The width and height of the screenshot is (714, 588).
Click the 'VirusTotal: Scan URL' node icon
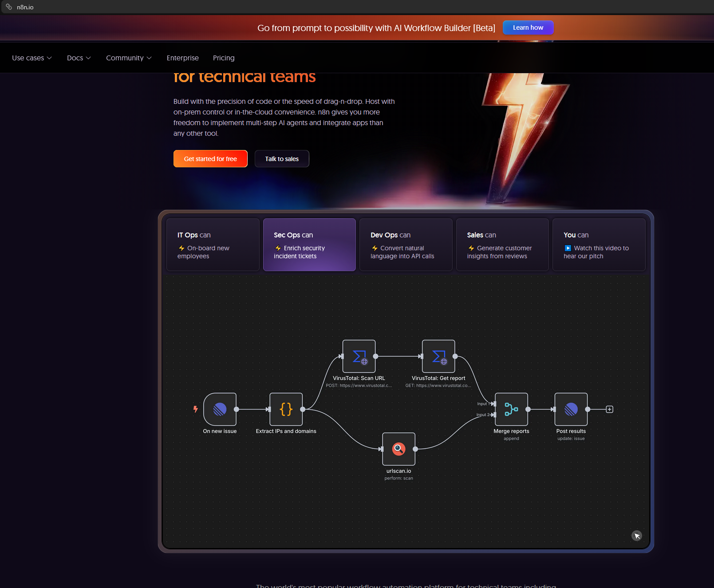click(359, 356)
